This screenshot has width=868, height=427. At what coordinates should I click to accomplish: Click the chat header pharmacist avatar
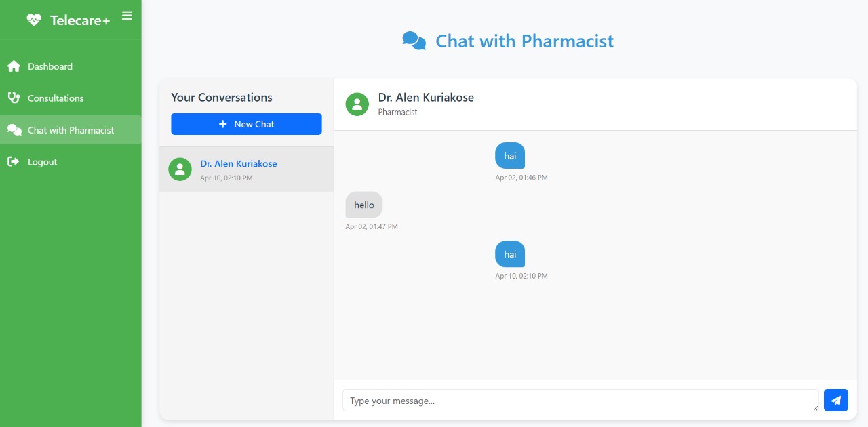tap(357, 104)
